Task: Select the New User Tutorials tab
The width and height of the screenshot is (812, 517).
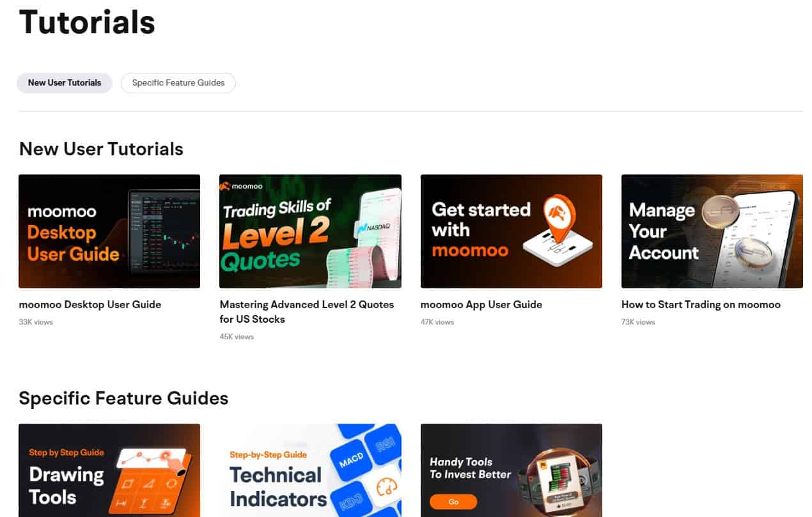Action: (65, 83)
